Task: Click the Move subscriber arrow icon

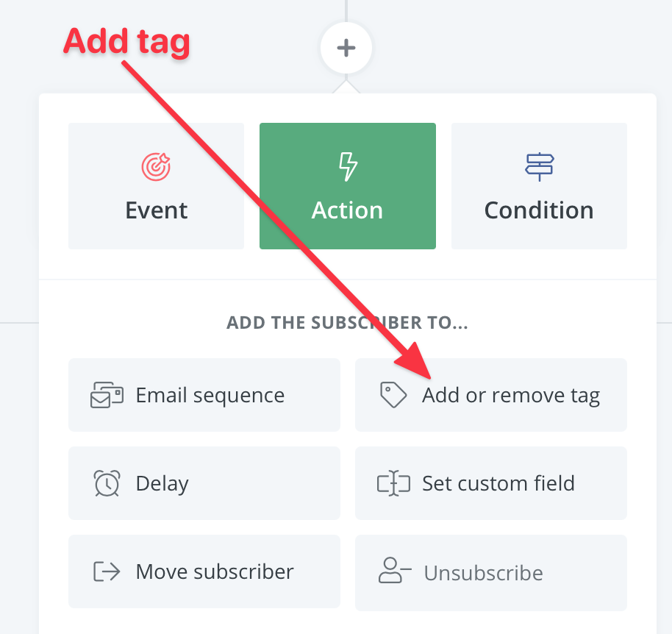Action: 107,571
